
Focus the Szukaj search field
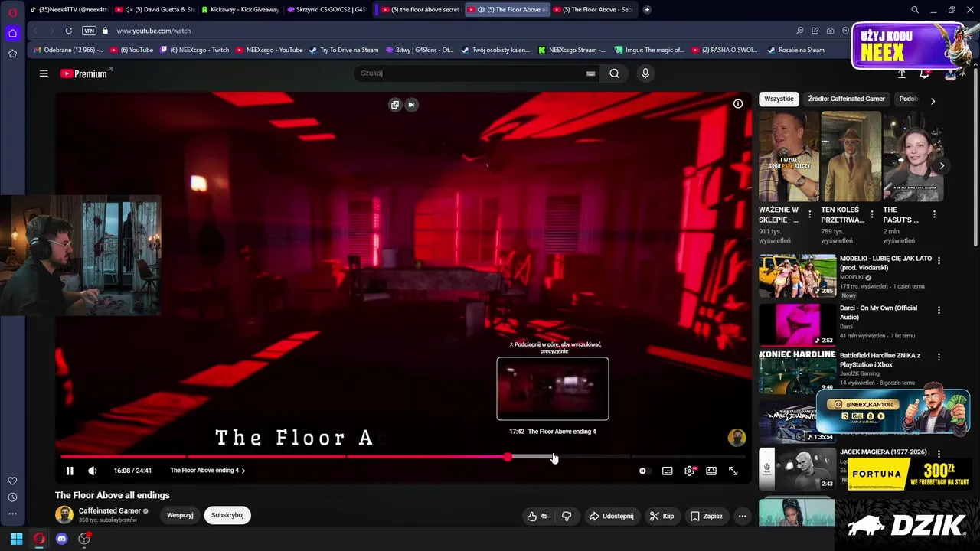point(469,73)
